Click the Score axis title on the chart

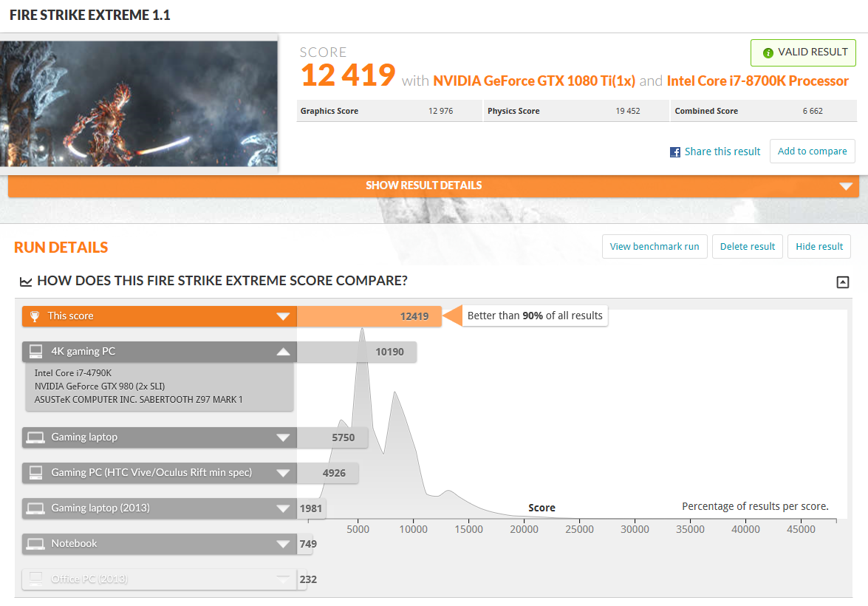(541, 508)
